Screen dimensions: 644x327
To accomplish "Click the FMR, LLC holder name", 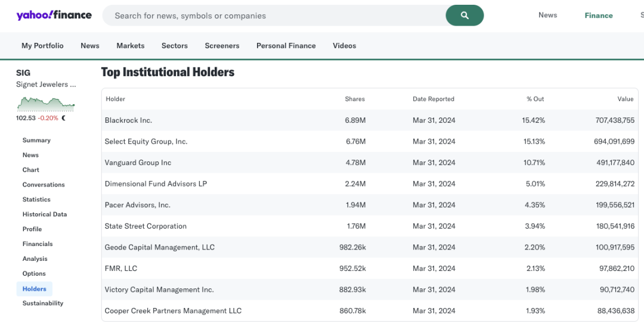I will click(120, 269).
